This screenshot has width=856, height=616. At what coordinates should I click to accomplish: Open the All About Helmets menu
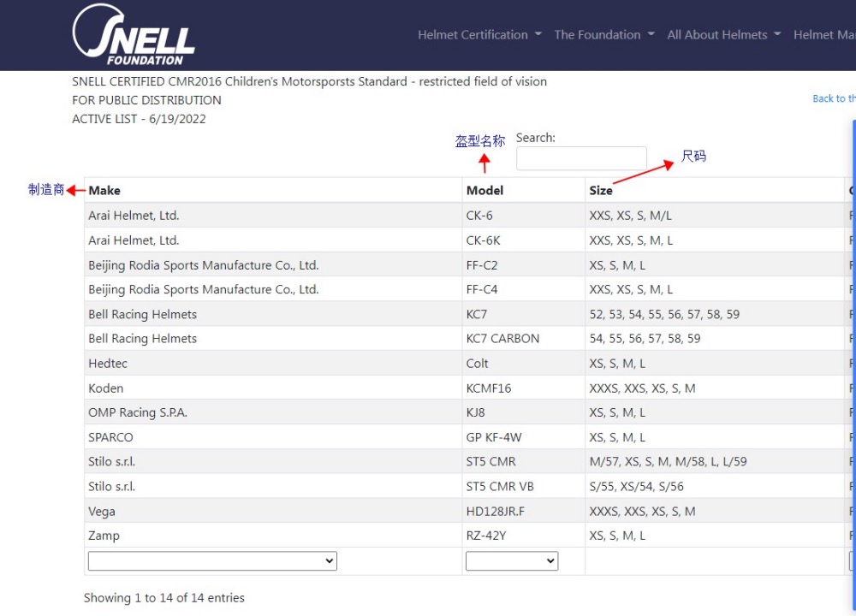coord(724,35)
